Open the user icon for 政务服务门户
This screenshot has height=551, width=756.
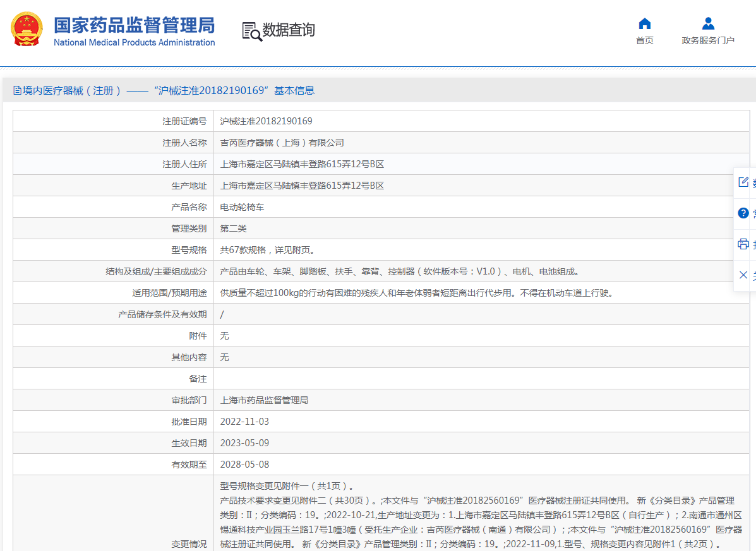[x=708, y=23]
